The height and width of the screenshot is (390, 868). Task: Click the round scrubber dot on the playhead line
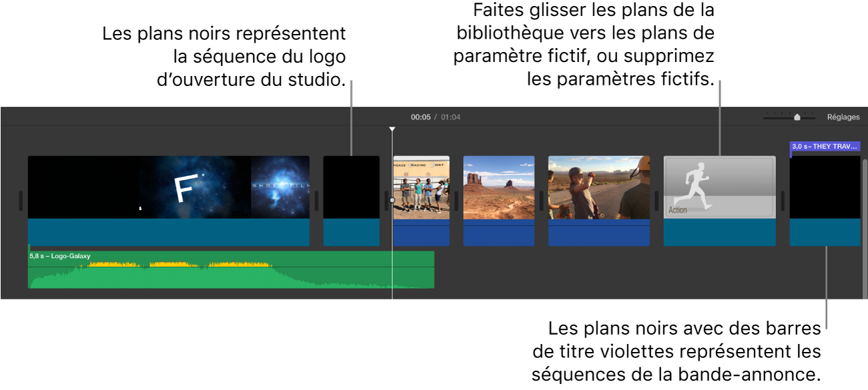pyautogui.click(x=392, y=199)
